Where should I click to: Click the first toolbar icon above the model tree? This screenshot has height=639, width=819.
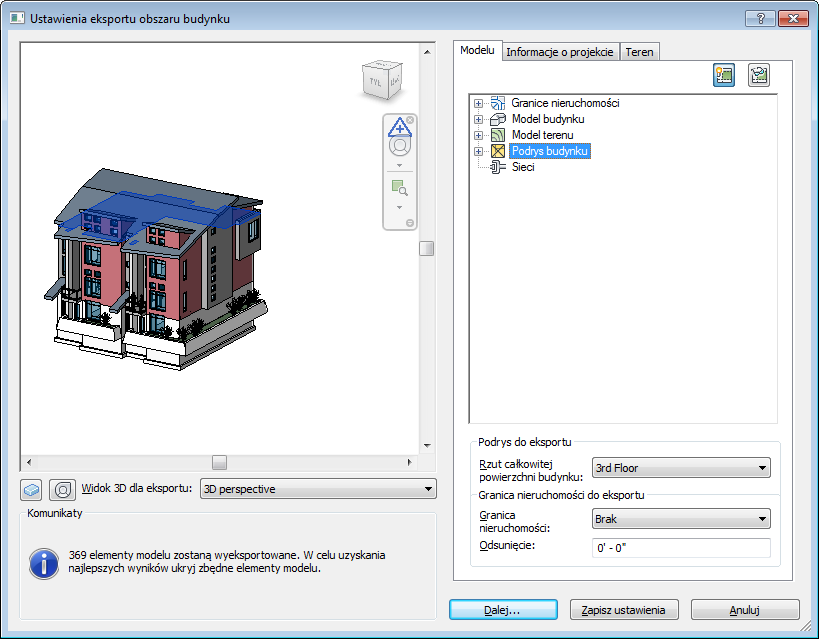[724, 75]
